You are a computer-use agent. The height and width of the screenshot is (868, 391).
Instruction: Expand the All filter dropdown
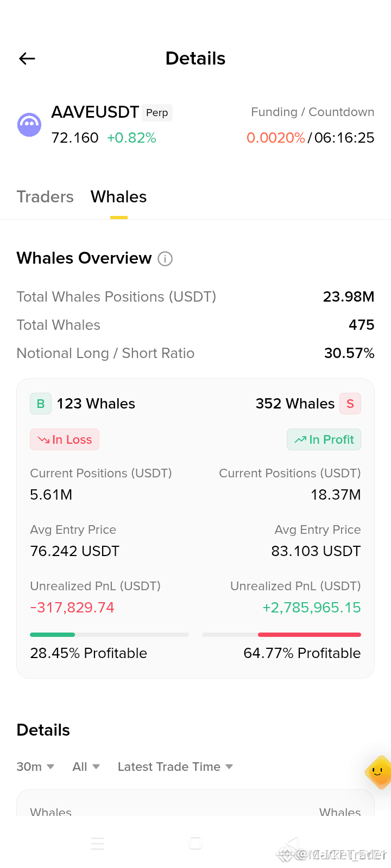point(86,767)
